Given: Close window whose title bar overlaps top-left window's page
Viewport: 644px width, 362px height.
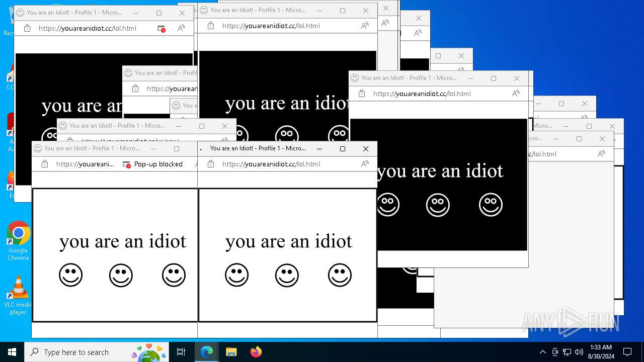Looking at the screenshot, I should click(x=225, y=126).
